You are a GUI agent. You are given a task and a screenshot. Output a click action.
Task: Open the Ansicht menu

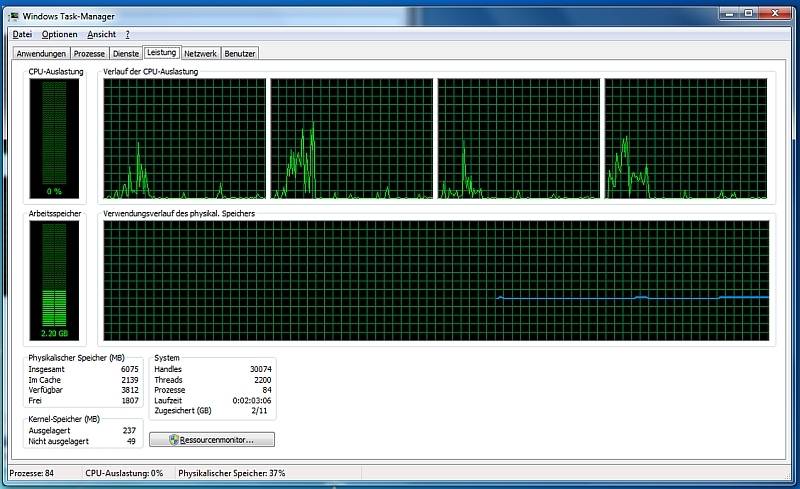(x=102, y=34)
